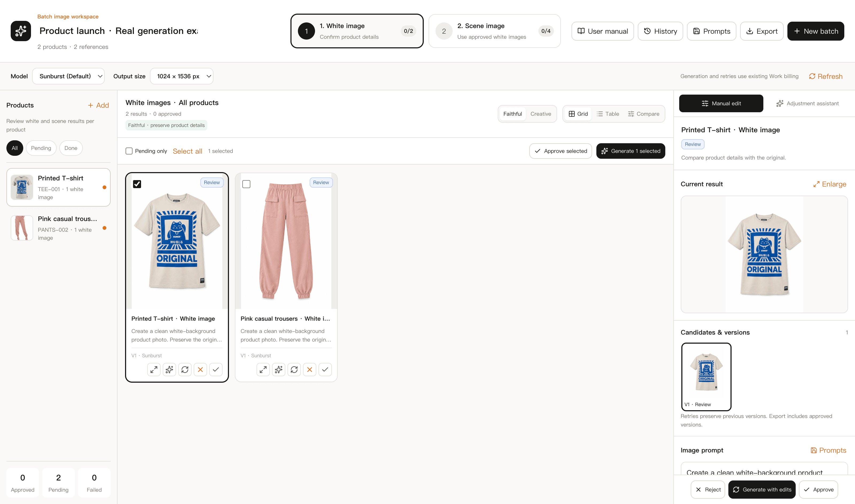Reject the Printed T-shirt card with X icon
The width and height of the screenshot is (855, 504).
200,370
